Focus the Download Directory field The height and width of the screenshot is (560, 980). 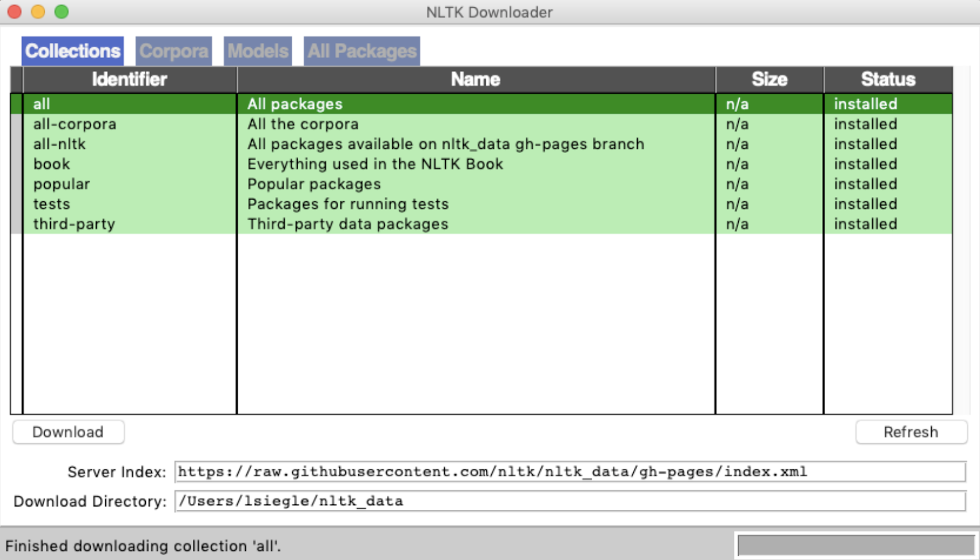tap(570, 501)
